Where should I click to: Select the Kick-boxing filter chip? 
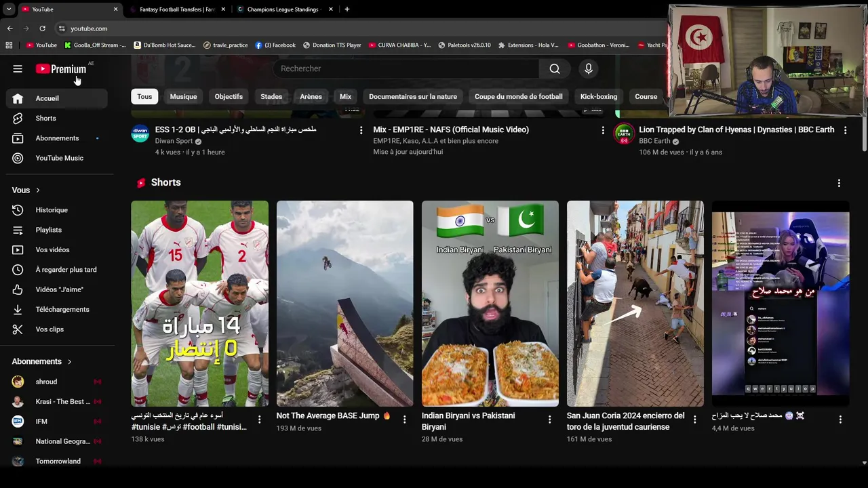click(599, 97)
